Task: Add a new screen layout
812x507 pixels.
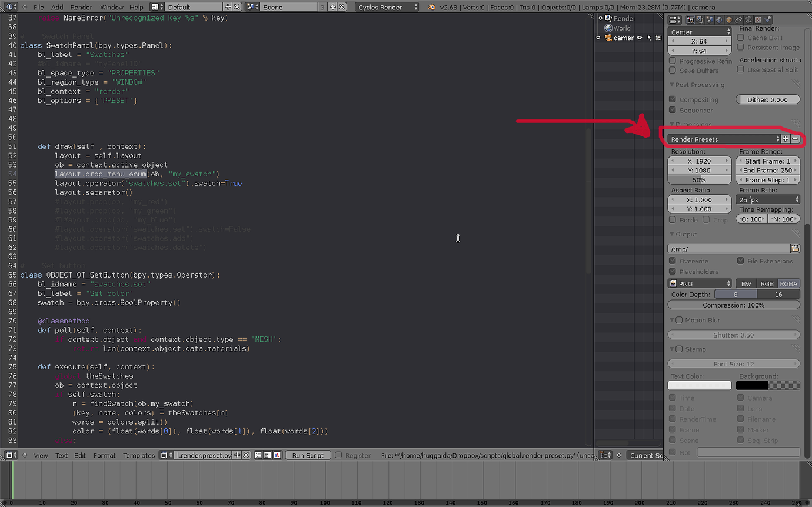Action: click(228, 7)
